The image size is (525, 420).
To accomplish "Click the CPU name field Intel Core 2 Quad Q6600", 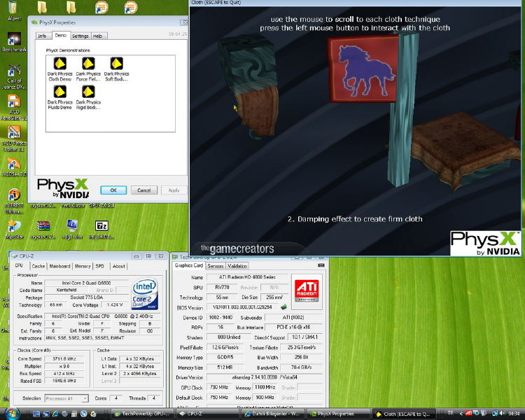I will (86, 283).
